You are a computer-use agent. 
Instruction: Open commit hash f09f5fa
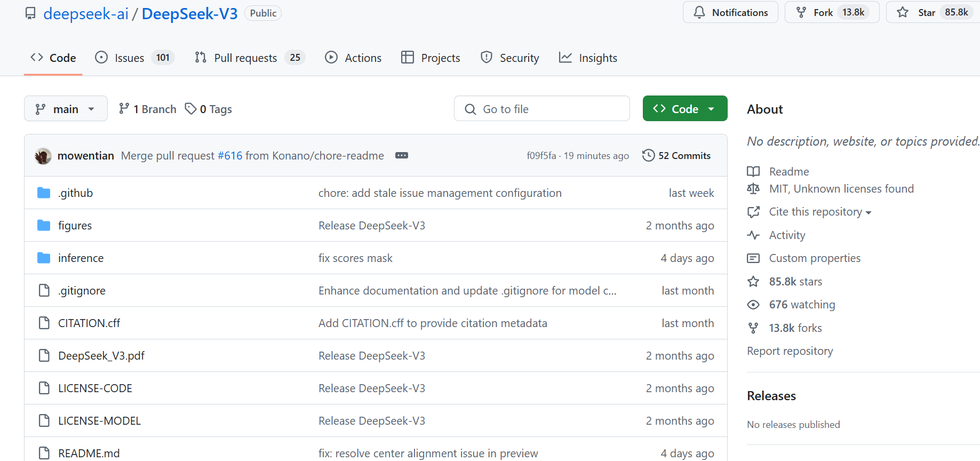(541, 155)
